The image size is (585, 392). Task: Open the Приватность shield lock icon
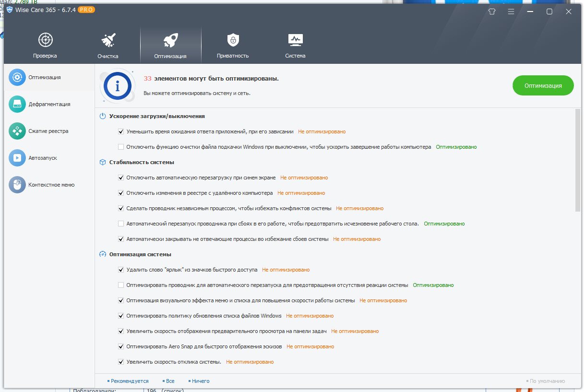[233, 40]
